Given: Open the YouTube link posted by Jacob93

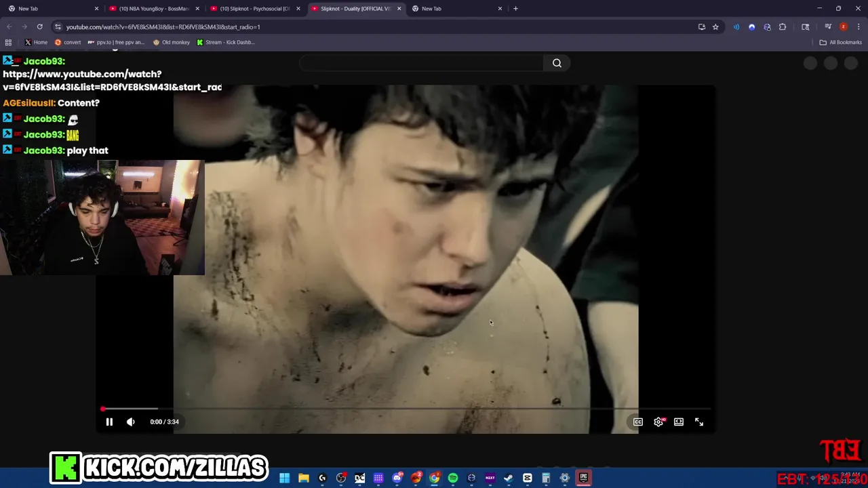Looking at the screenshot, I should 112,81.
